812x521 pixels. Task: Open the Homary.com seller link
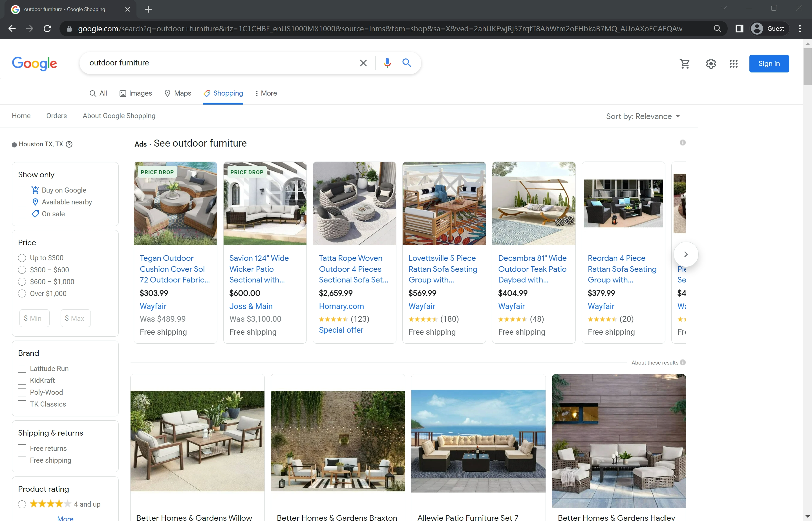(341, 306)
